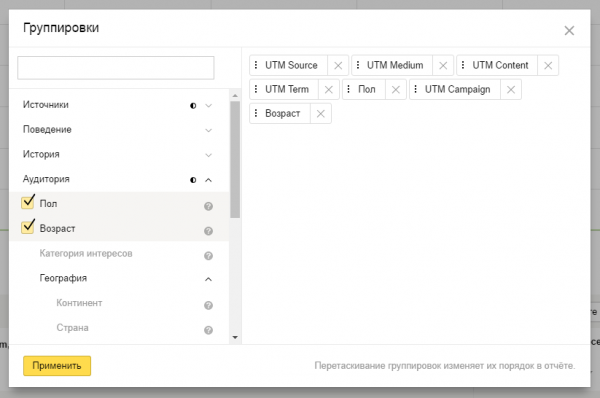Close the Группировки dialog
The width and height of the screenshot is (600, 398).
[569, 31]
